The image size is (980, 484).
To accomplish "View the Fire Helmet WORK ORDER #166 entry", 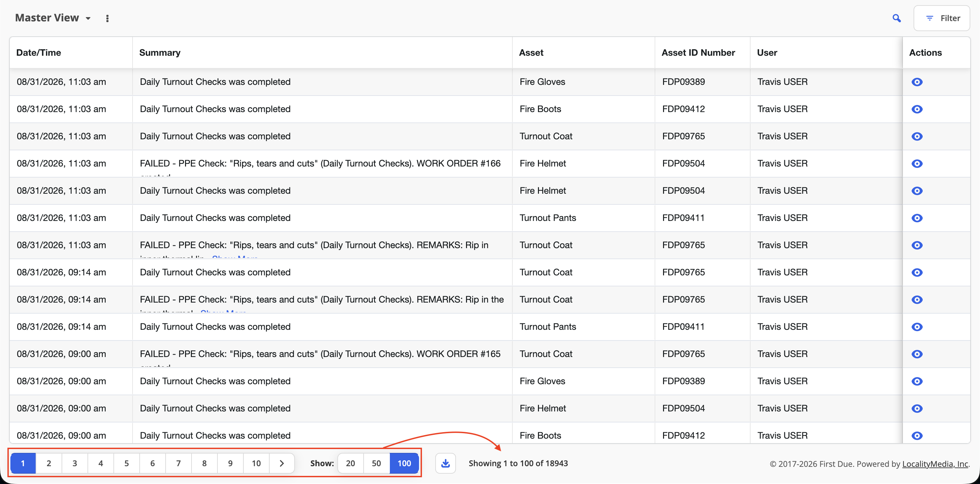I will (x=917, y=164).
